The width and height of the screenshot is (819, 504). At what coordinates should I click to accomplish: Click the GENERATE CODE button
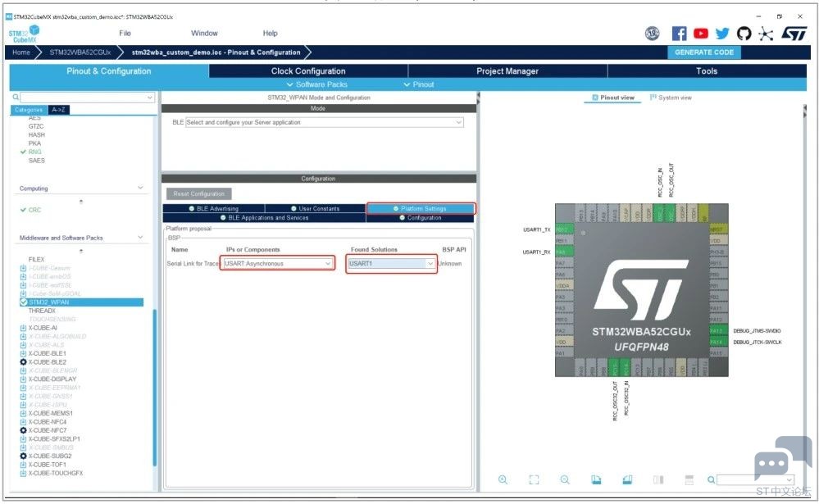click(704, 52)
